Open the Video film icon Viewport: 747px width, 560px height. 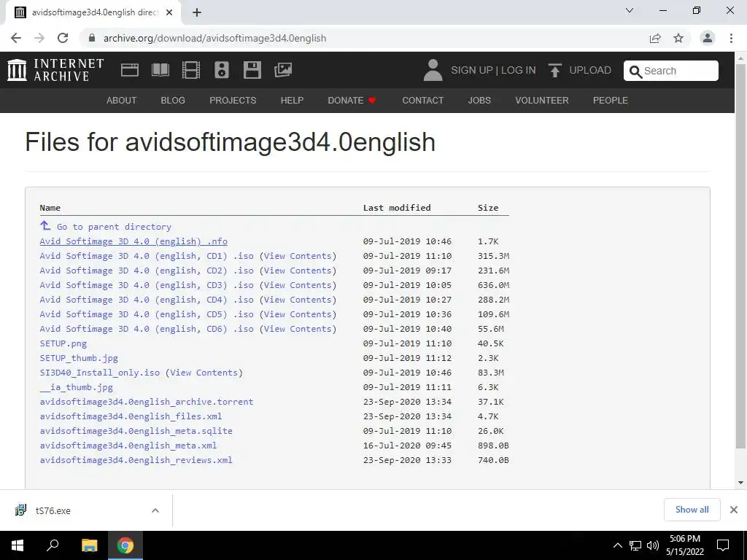point(190,70)
